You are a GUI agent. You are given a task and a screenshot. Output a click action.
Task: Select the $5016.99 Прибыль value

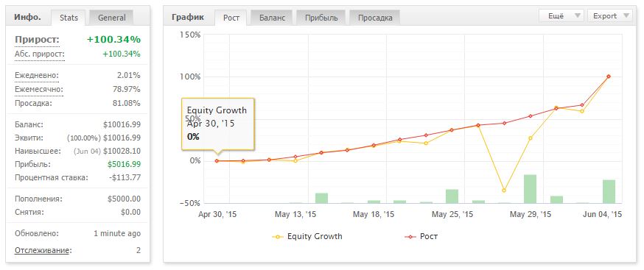(124, 164)
